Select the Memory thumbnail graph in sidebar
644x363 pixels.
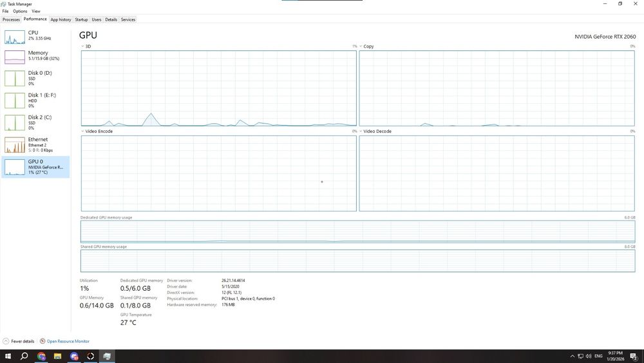(x=15, y=57)
